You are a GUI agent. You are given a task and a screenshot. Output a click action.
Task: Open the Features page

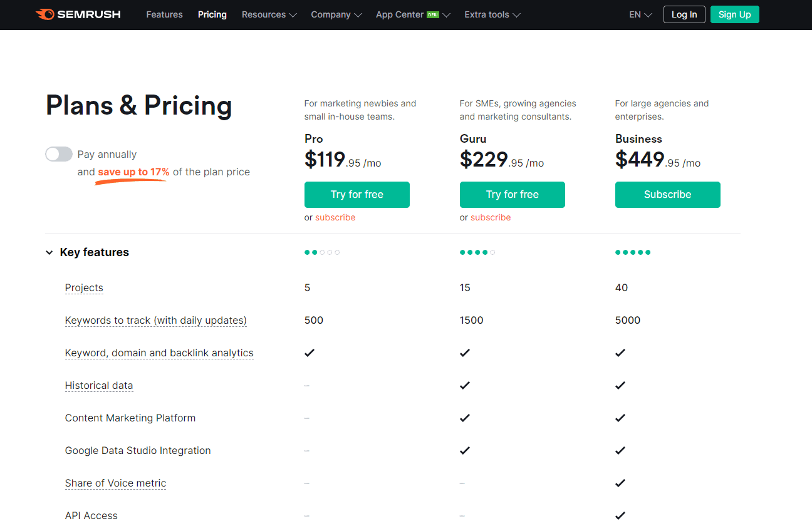164,14
